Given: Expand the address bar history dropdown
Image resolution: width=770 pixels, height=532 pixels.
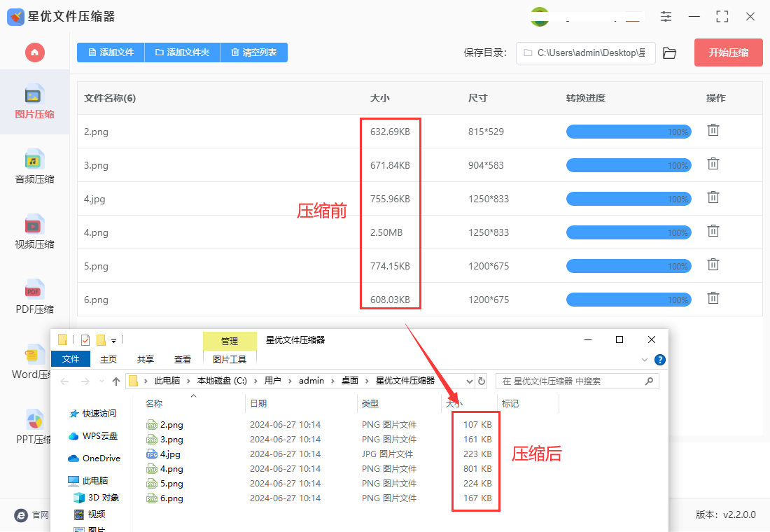Looking at the screenshot, I should pos(468,381).
